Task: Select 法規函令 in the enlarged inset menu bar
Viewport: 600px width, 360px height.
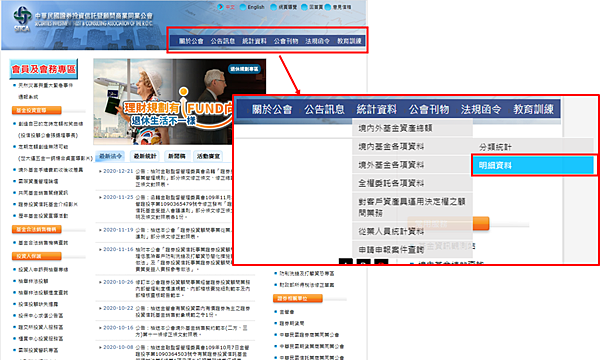Action: point(481,109)
